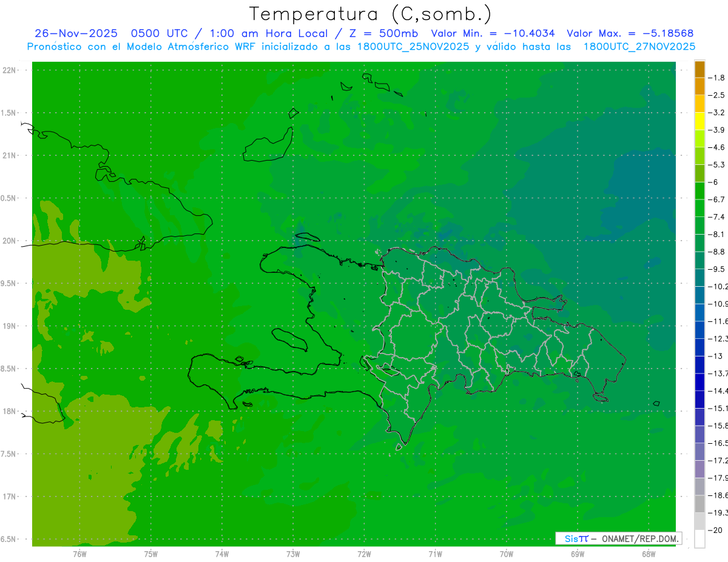Image resolution: width=728 pixels, height=562 pixels.
Task: Click the "-8.1" colorbar label
Action: pos(716,234)
